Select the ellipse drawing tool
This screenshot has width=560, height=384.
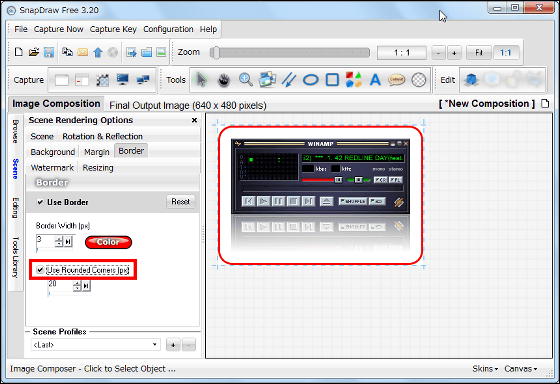[310, 80]
